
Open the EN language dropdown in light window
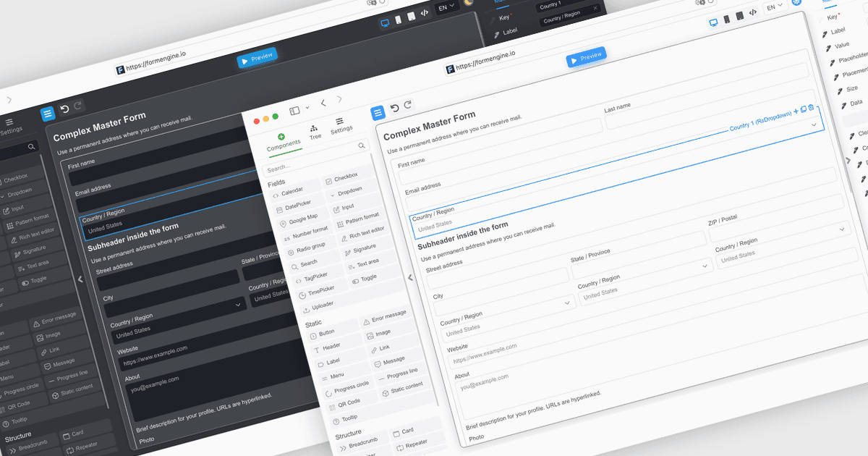pyautogui.click(x=775, y=7)
